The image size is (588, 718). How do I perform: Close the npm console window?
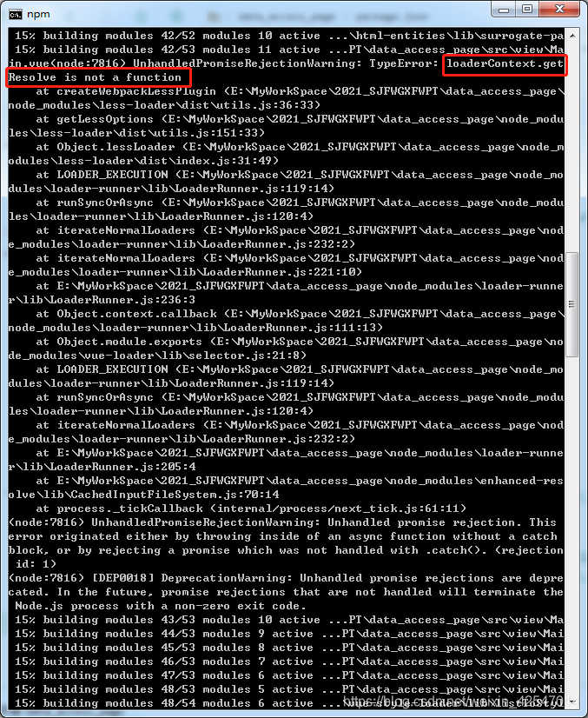click(x=559, y=10)
